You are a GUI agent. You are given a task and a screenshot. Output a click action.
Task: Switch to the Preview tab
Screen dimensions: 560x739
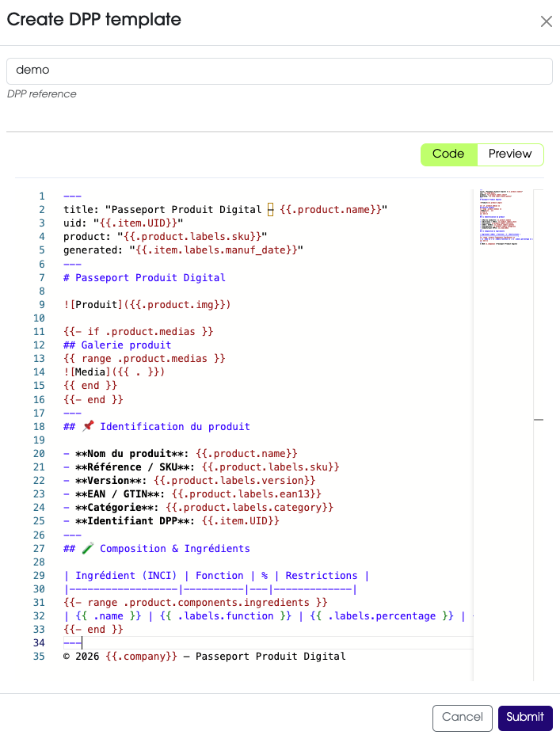510,154
